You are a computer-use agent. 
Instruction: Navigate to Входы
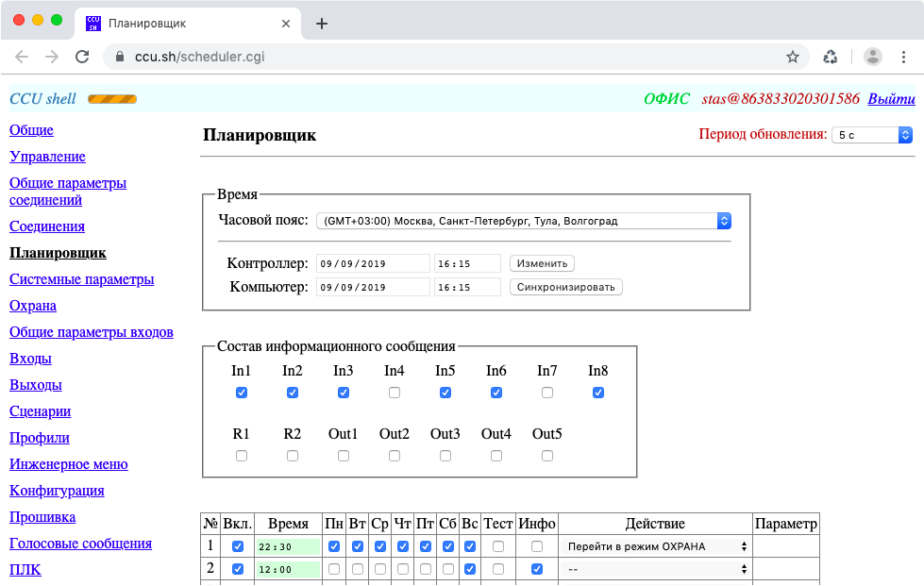click(30, 359)
